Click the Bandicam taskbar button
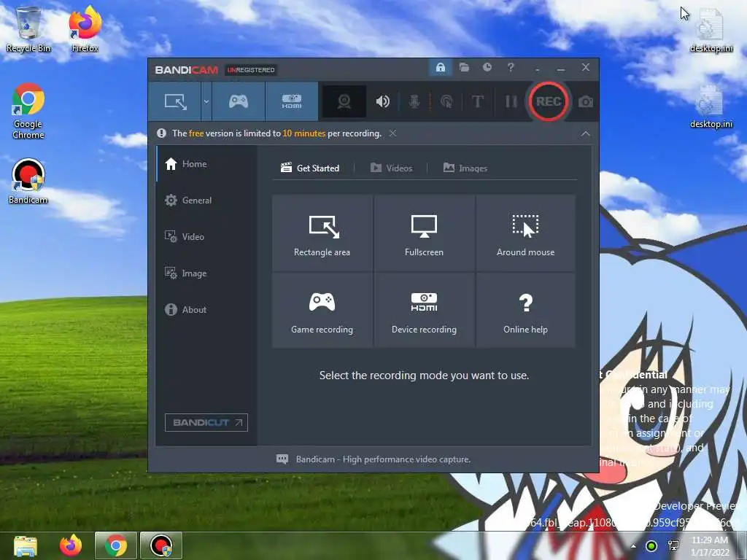The height and width of the screenshot is (560, 747). coord(161,545)
